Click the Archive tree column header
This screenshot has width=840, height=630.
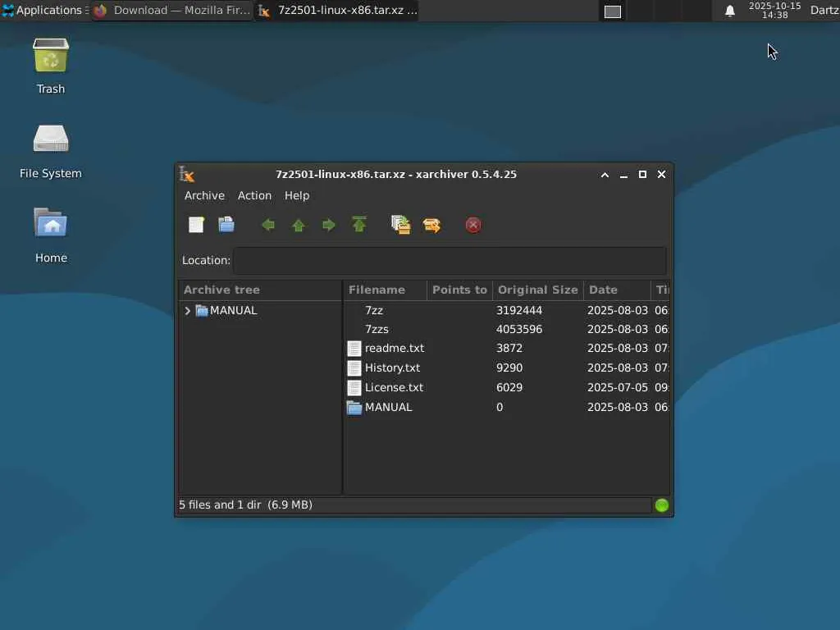260,290
